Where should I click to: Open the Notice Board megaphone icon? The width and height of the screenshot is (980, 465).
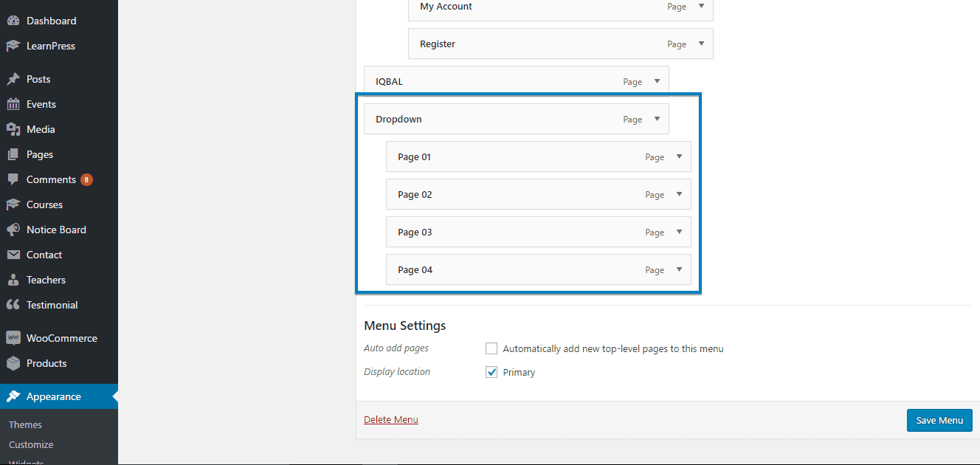tap(15, 230)
